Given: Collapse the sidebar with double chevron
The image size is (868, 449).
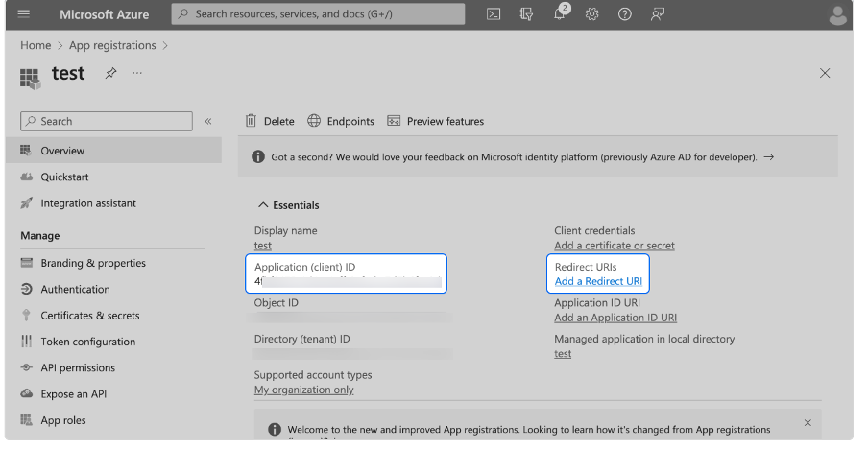Looking at the screenshot, I should point(208,122).
